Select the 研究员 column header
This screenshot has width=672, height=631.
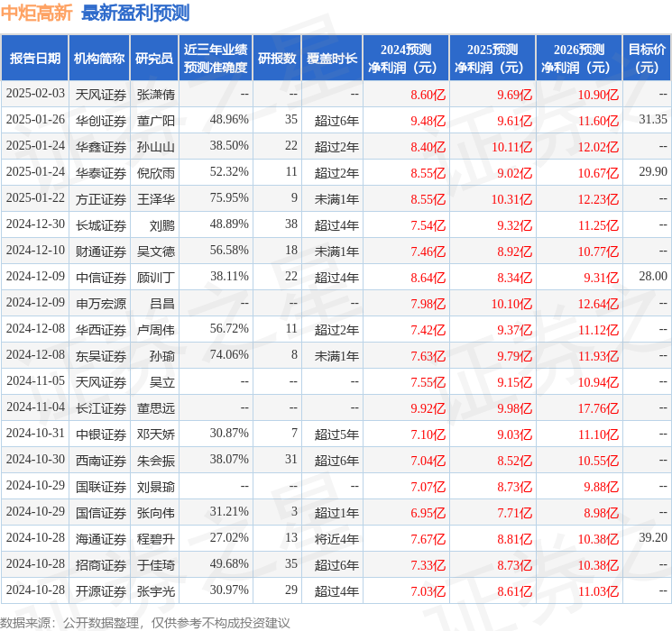(154, 59)
